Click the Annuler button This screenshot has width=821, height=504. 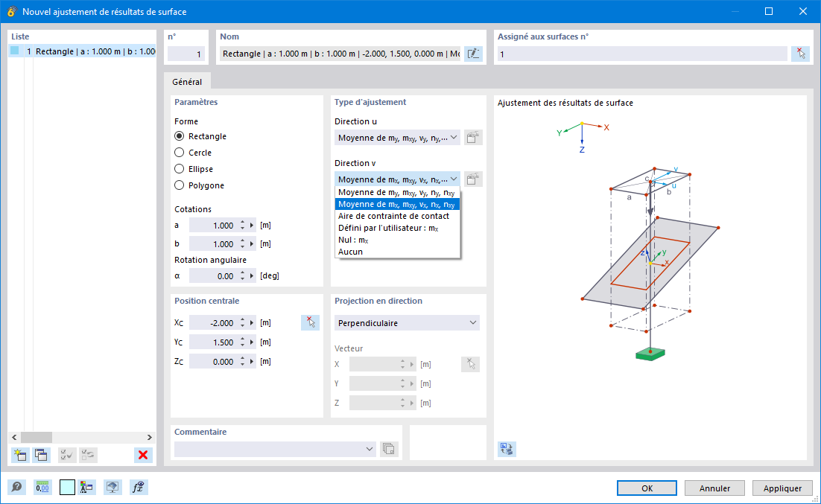pos(714,488)
